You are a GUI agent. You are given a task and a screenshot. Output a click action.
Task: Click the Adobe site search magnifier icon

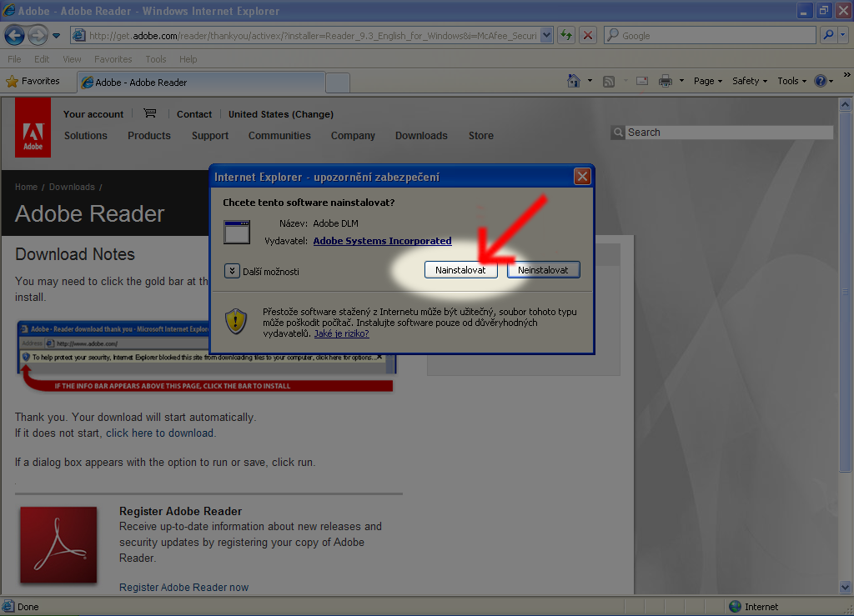[618, 133]
